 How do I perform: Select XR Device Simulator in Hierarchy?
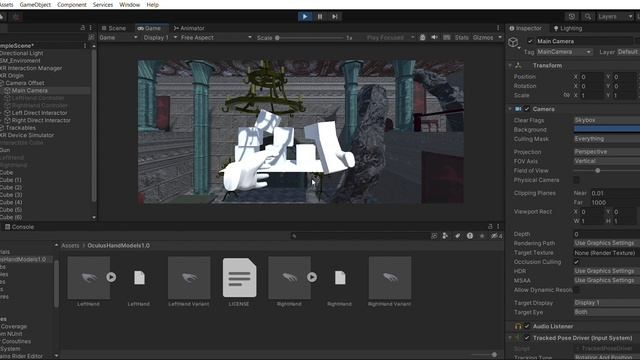27,135
